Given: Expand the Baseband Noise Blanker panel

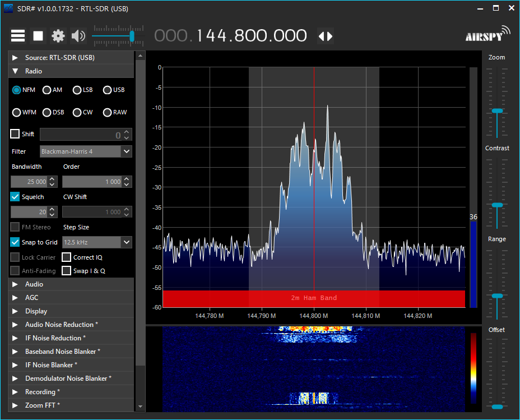Looking at the screenshot, I should click(71, 352).
